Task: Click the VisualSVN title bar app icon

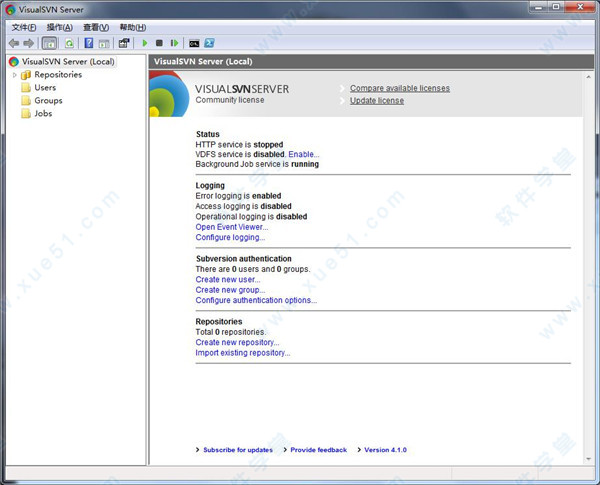Action: pyautogui.click(x=10, y=10)
